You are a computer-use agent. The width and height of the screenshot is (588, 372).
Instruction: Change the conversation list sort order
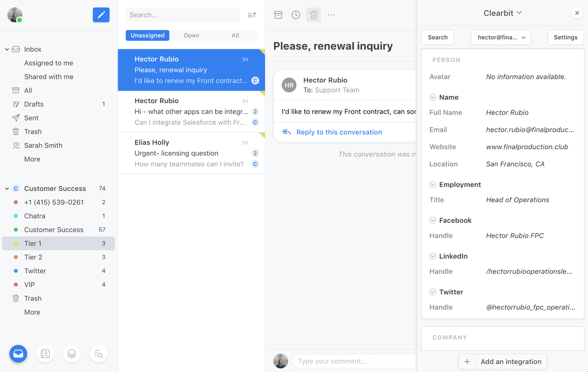point(252,15)
